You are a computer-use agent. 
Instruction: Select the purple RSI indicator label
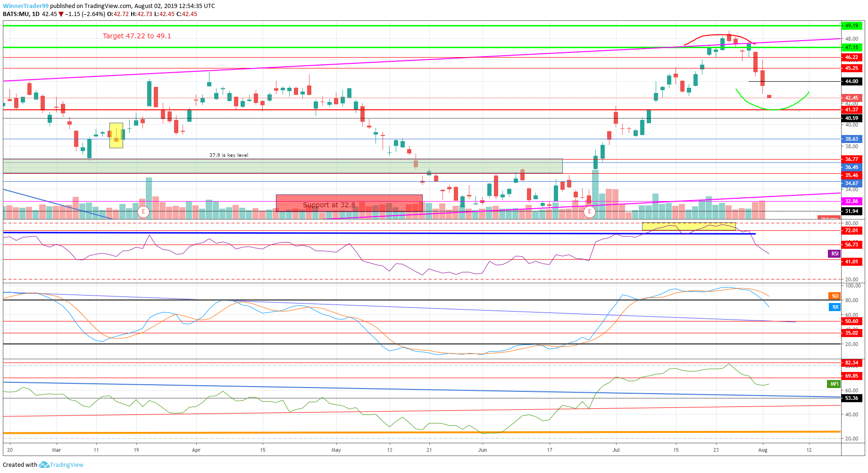click(x=835, y=254)
